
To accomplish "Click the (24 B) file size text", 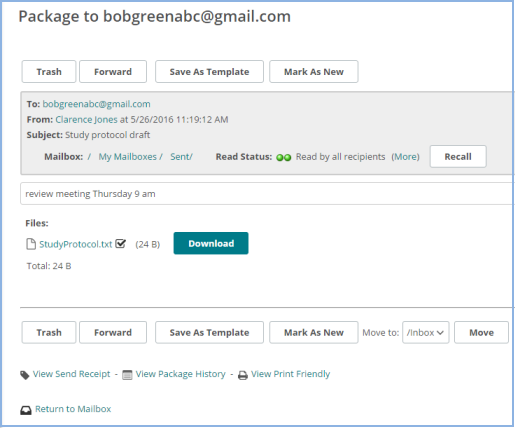I will pos(148,244).
